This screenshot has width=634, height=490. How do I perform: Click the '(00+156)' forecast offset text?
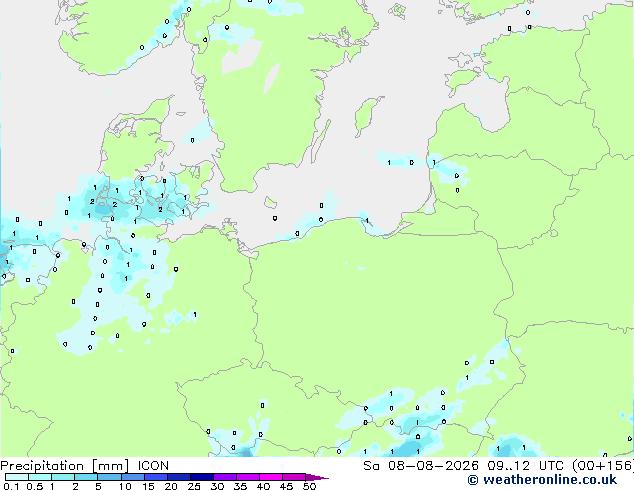[x=602, y=466]
